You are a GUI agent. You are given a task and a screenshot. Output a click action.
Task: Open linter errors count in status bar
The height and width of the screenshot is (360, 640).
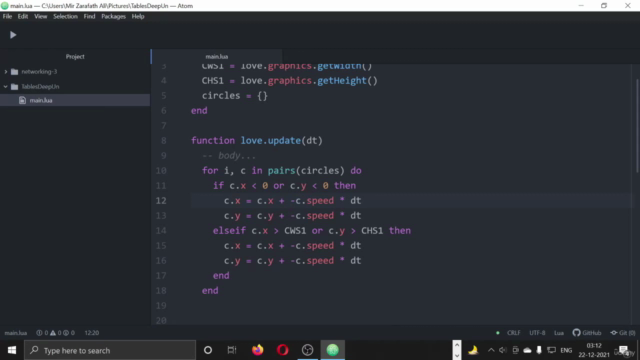pyautogui.click(x=42, y=333)
